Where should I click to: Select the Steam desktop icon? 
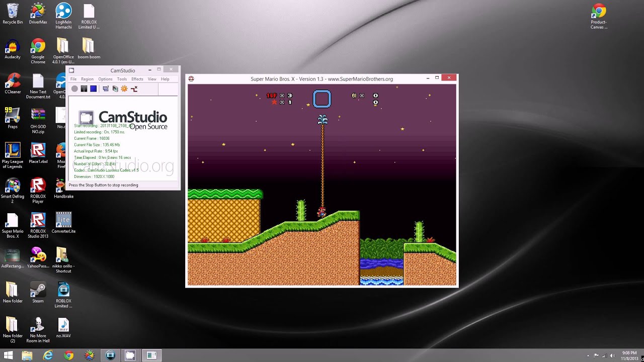pyautogui.click(x=38, y=293)
